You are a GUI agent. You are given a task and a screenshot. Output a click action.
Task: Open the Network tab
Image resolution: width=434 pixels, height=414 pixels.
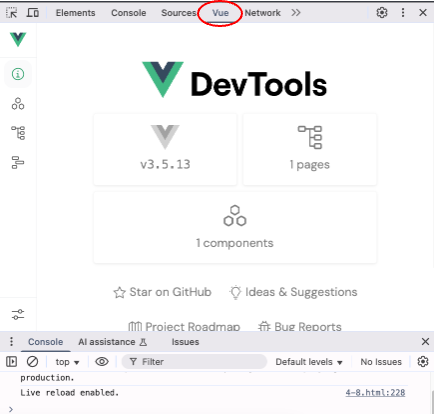[263, 13]
